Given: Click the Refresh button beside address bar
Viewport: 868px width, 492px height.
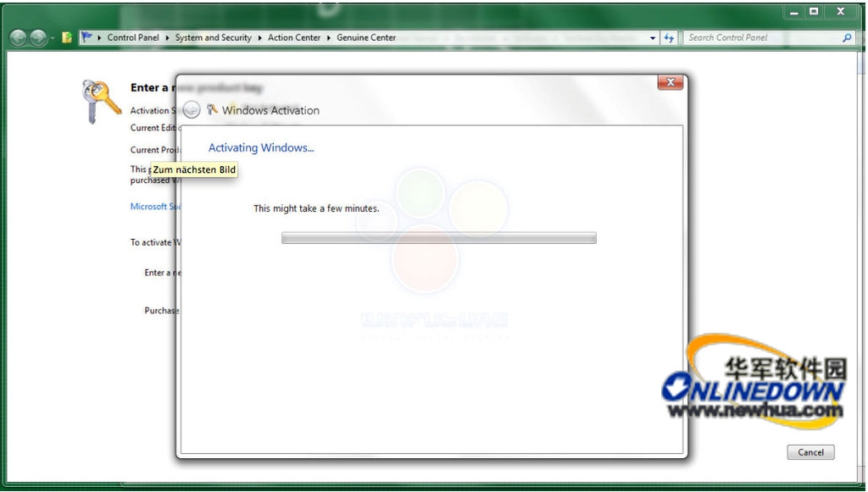Looking at the screenshot, I should point(670,37).
